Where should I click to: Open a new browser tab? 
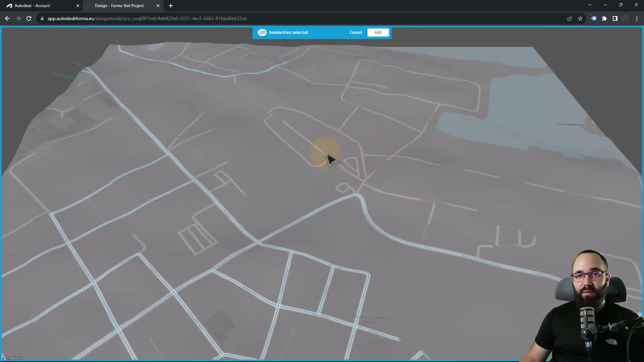pyautogui.click(x=171, y=6)
